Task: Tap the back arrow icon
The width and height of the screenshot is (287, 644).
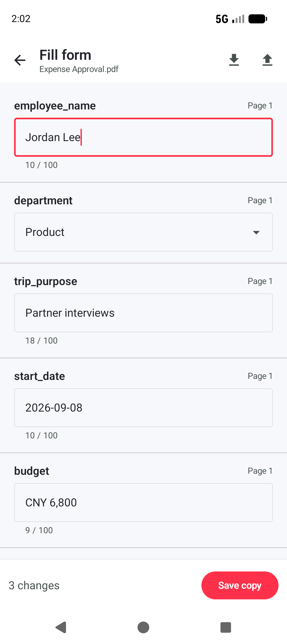Action: (20, 60)
